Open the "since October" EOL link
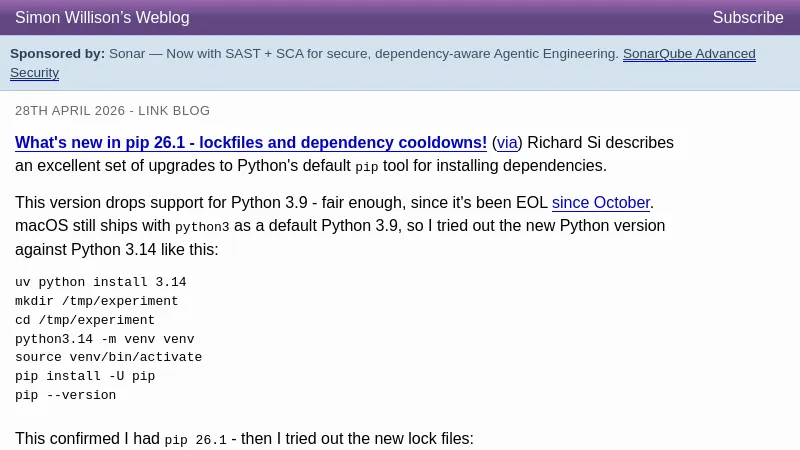Viewport: 800px width, 450px height. point(601,203)
